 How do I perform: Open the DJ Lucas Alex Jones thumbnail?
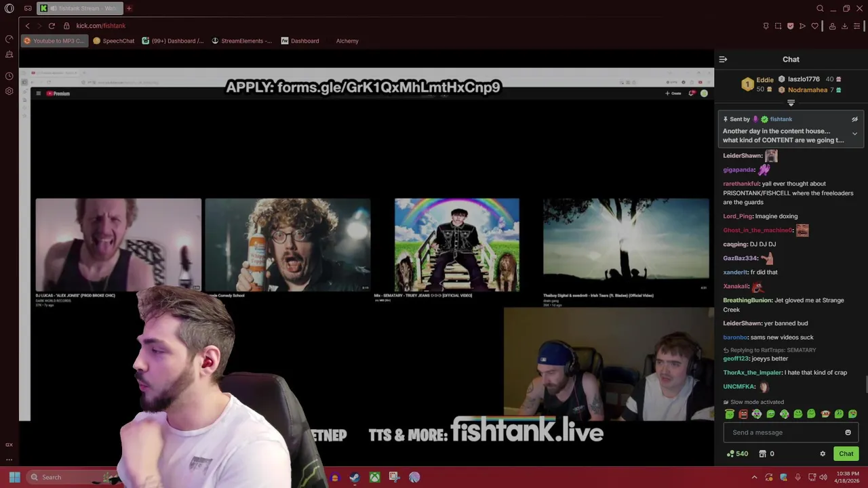[118, 245]
